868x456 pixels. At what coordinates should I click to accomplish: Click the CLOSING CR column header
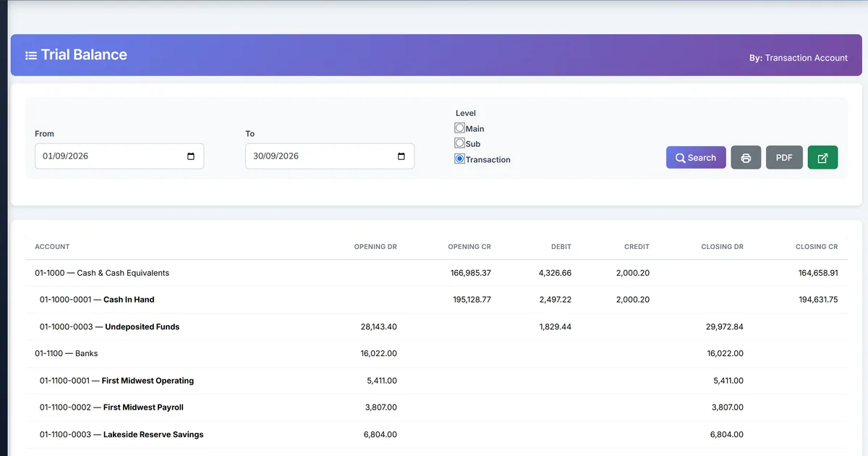(x=817, y=247)
